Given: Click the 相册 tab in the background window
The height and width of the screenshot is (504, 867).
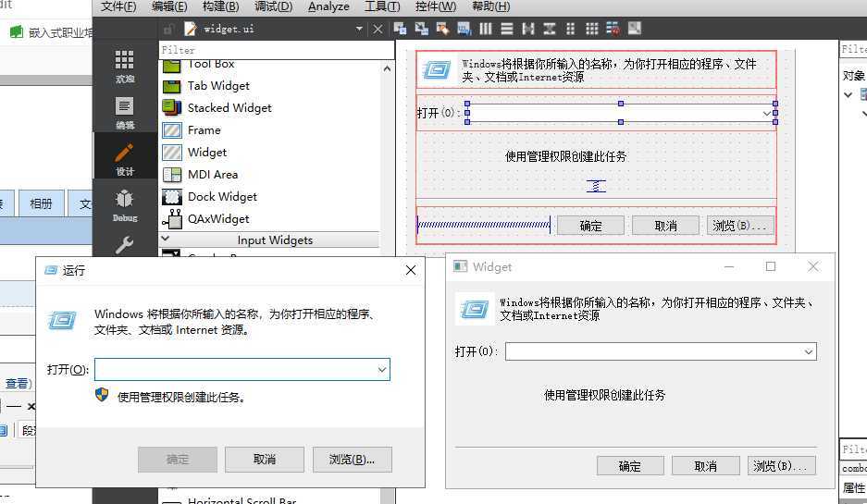Looking at the screenshot, I should (41, 203).
